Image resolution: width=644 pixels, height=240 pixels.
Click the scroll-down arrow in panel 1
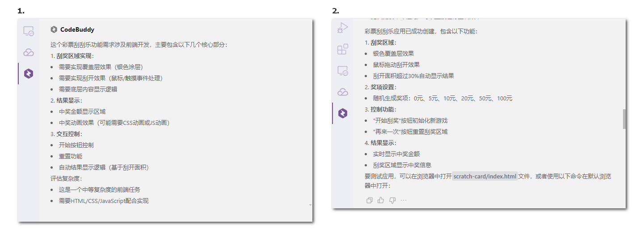click(x=310, y=205)
